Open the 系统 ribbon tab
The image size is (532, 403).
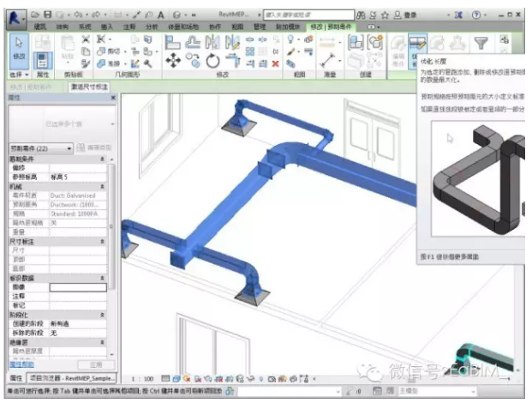85,27
